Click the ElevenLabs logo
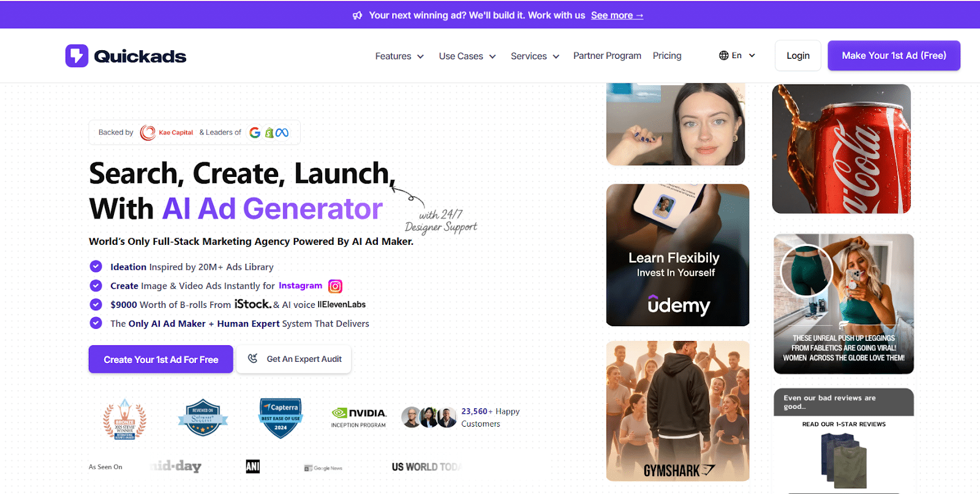 (x=342, y=304)
